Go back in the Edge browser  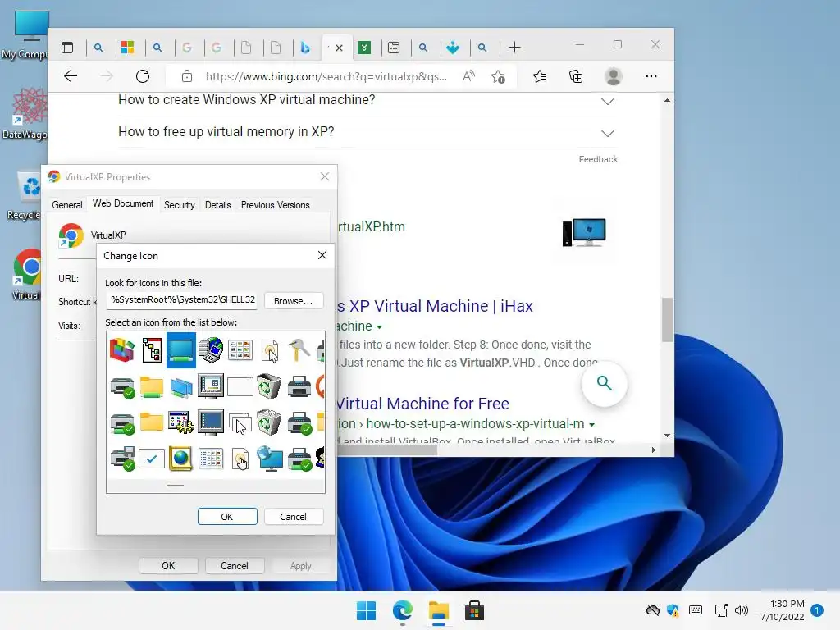pyautogui.click(x=71, y=76)
